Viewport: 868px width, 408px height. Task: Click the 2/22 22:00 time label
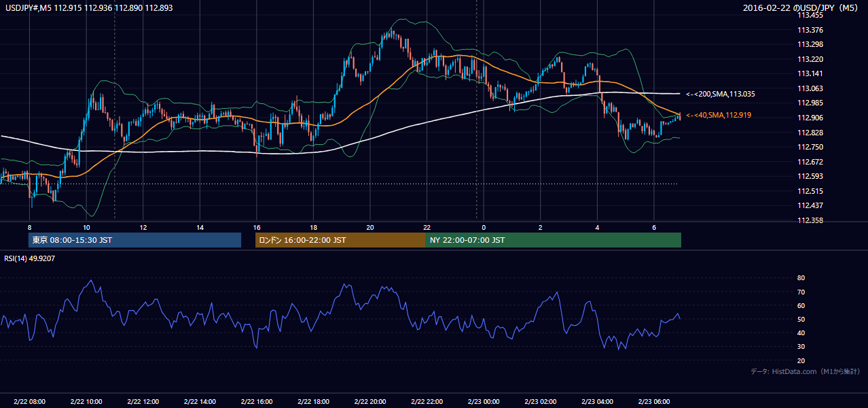point(427,402)
